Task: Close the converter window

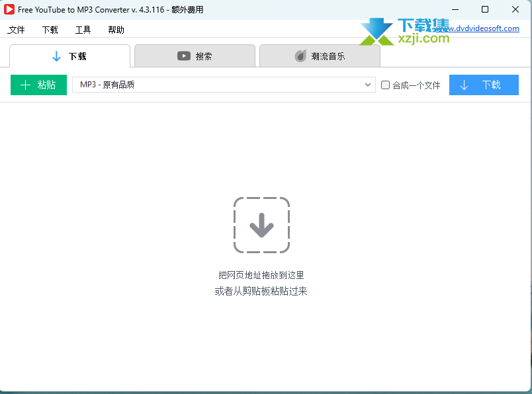Action: (515, 9)
